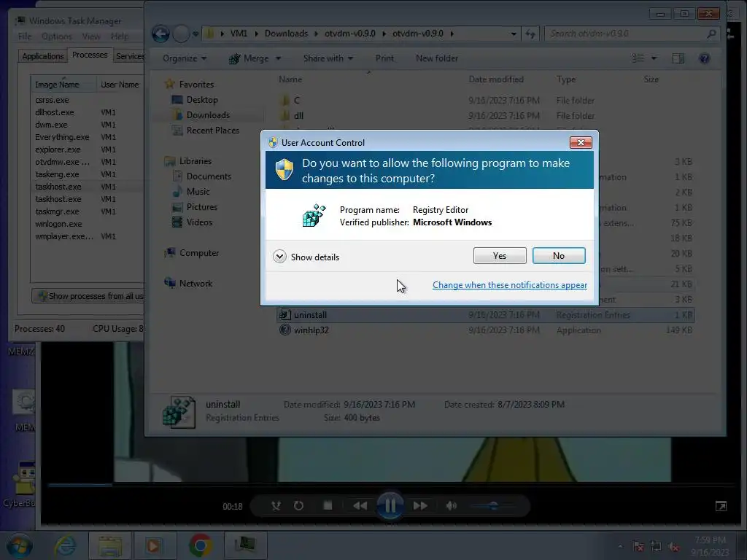Viewport: 747px width, 560px height.
Task: Expand Show details chevron in UAC dialog
Action: coord(279,257)
